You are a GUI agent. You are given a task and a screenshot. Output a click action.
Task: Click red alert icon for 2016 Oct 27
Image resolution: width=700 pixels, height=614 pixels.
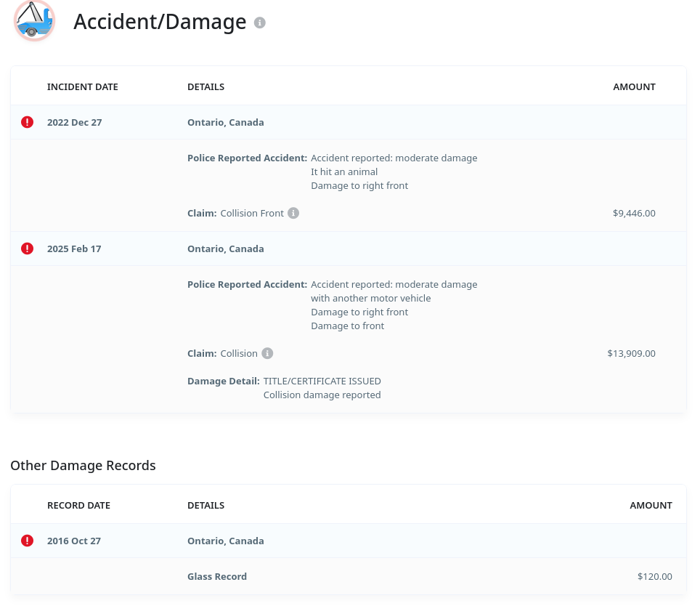click(x=28, y=541)
